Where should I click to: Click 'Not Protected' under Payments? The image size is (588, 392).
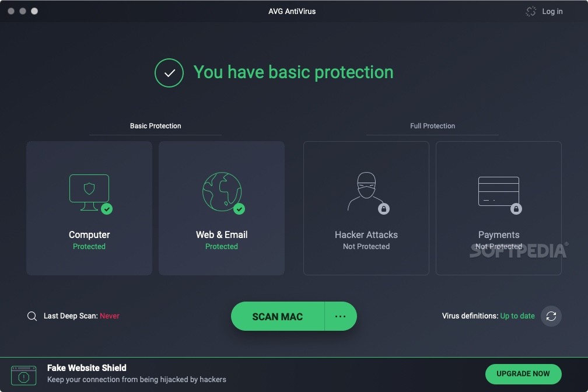[499, 246]
